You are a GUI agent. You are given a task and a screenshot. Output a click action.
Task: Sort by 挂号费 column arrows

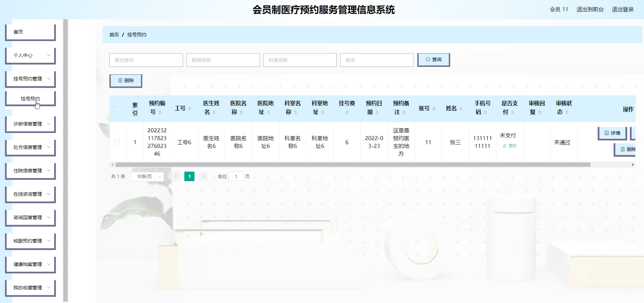pos(347,112)
